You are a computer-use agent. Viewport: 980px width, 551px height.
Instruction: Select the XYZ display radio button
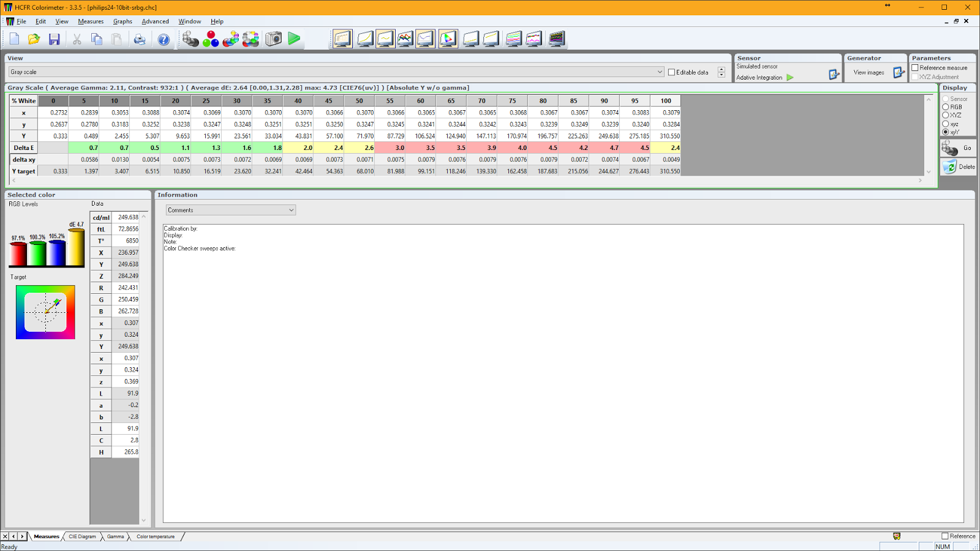946,115
